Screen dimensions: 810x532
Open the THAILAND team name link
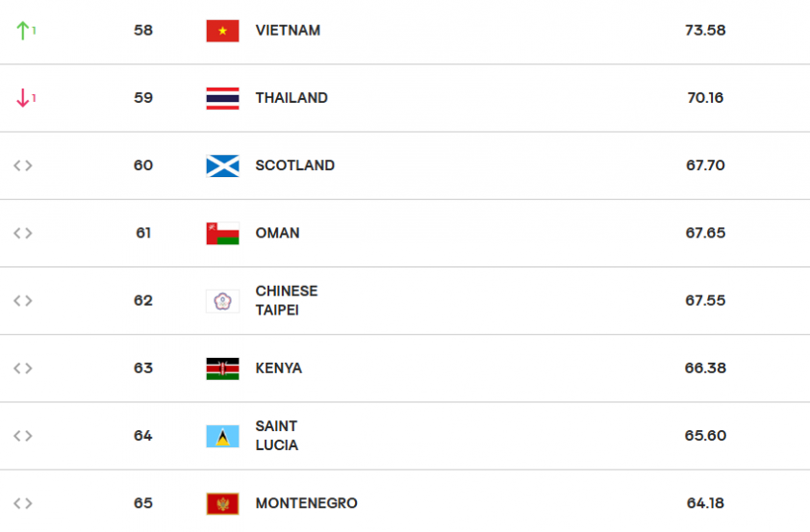pyautogui.click(x=291, y=98)
